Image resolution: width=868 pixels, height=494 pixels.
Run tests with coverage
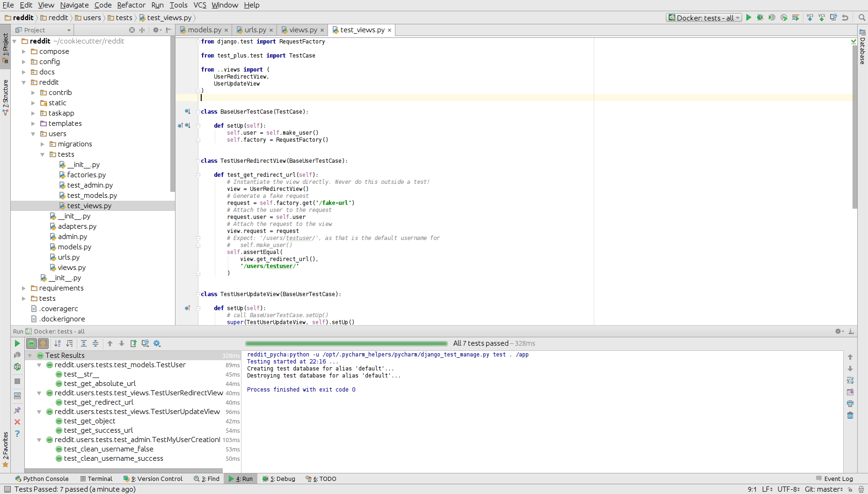tap(771, 17)
